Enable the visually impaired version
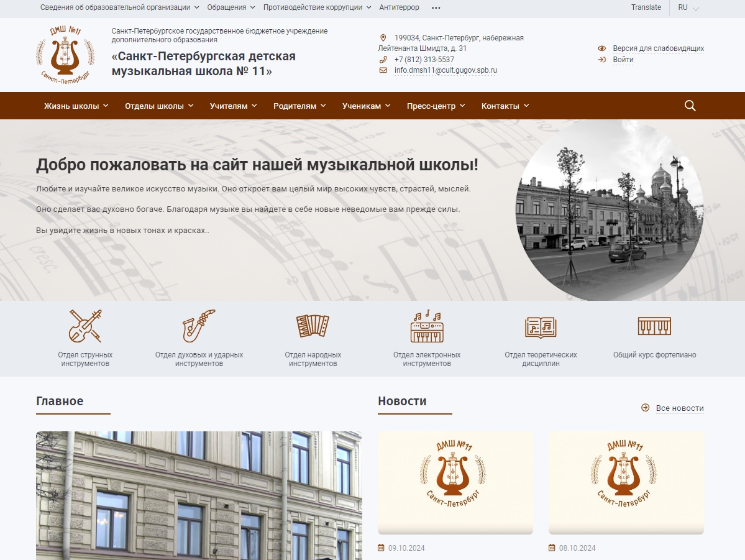The height and width of the screenshot is (560, 745). [x=658, y=48]
